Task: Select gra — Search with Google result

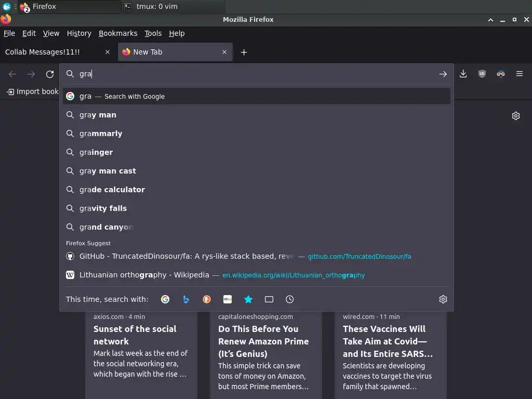Action: pyautogui.click(x=257, y=96)
